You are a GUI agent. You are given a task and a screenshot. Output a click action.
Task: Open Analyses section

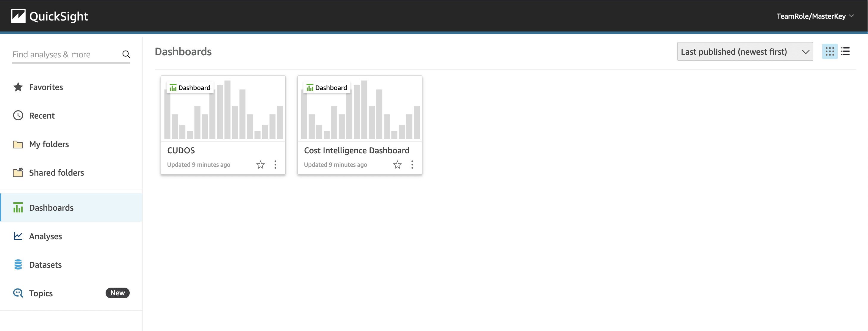click(x=71, y=237)
